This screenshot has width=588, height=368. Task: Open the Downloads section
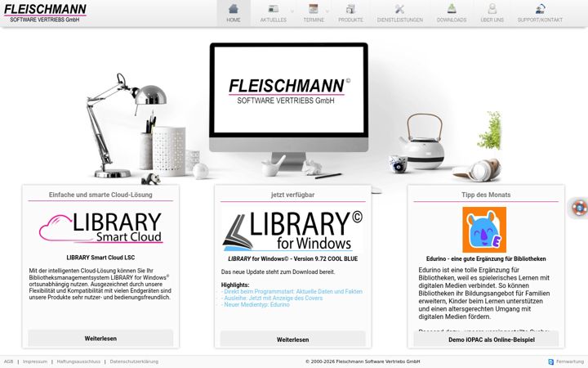tap(452, 13)
